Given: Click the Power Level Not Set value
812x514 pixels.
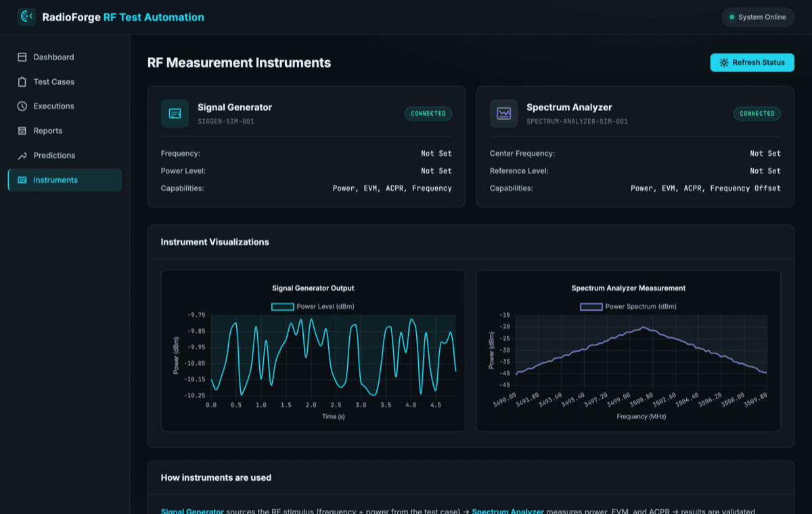Looking at the screenshot, I should click(x=436, y=171).
